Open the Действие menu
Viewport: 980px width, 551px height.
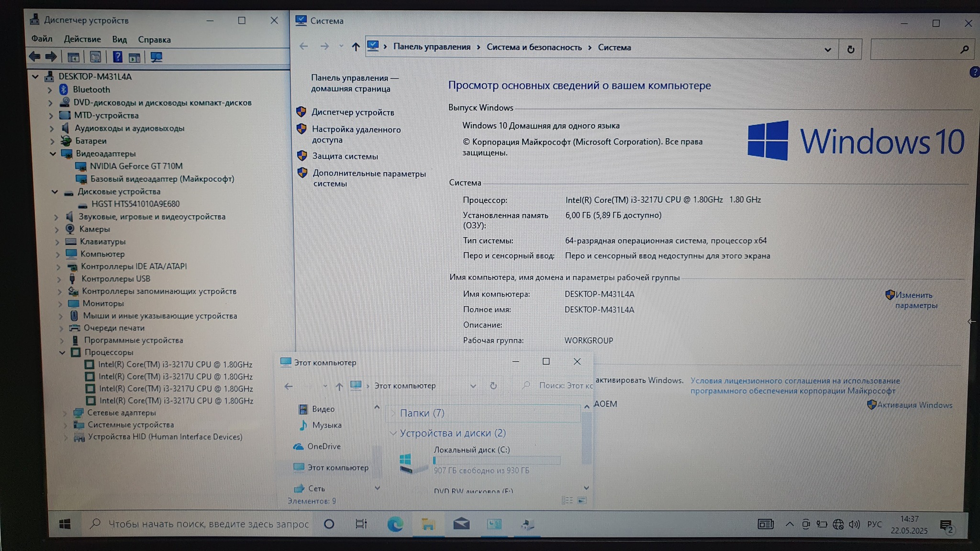(82, 39)
